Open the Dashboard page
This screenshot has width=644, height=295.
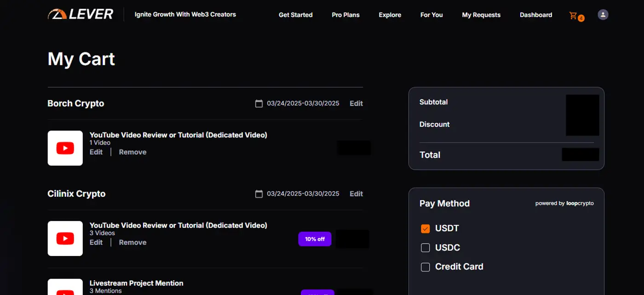pos(536,15)
